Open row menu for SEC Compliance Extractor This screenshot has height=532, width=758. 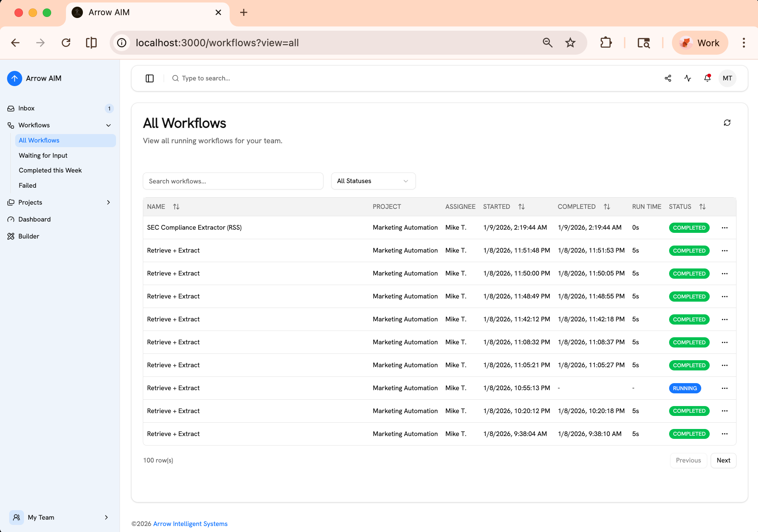pyautogui.click(x=724, y=228)
